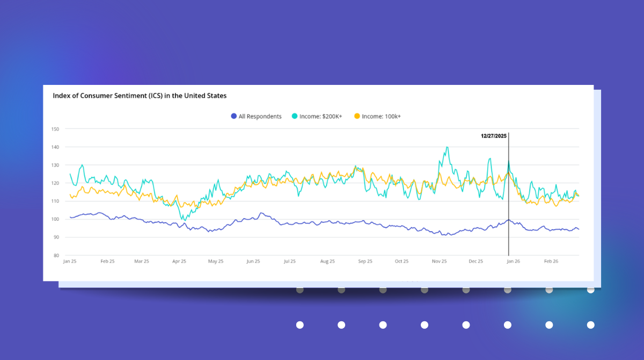
Task: Click the blue All Respondents legend dot
Action: pos(233,117)
